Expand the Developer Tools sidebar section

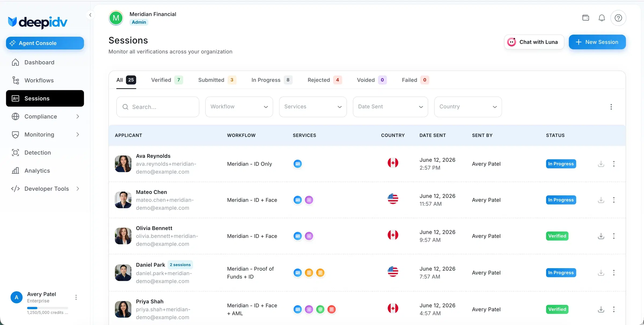click(x=45, y=189)
